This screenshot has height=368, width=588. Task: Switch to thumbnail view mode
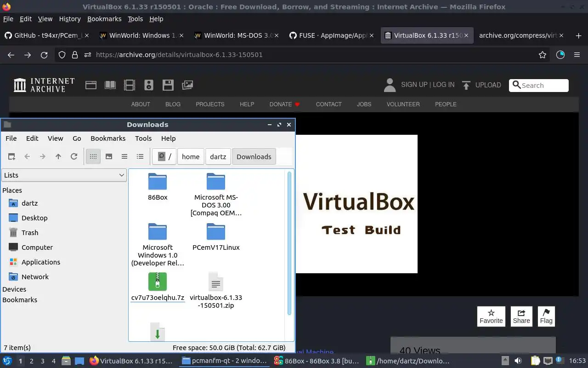click(x=109, y=156)
